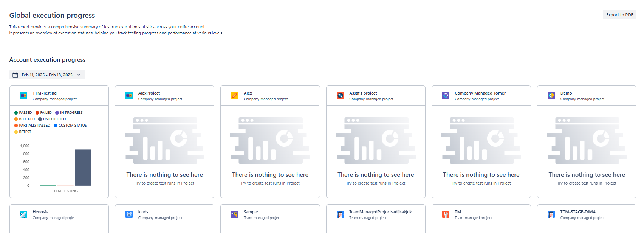
Task: Click the AlexProject project icon
Action: 129,96
